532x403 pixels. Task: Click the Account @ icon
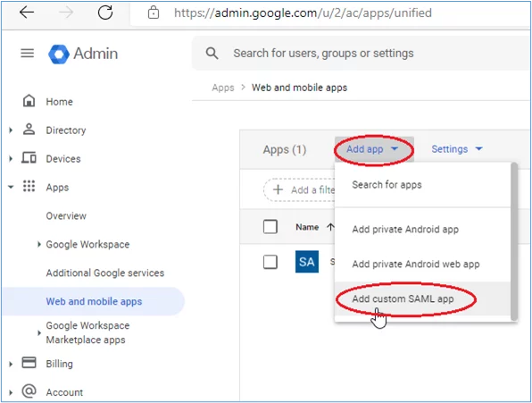(x=29, y=390)
